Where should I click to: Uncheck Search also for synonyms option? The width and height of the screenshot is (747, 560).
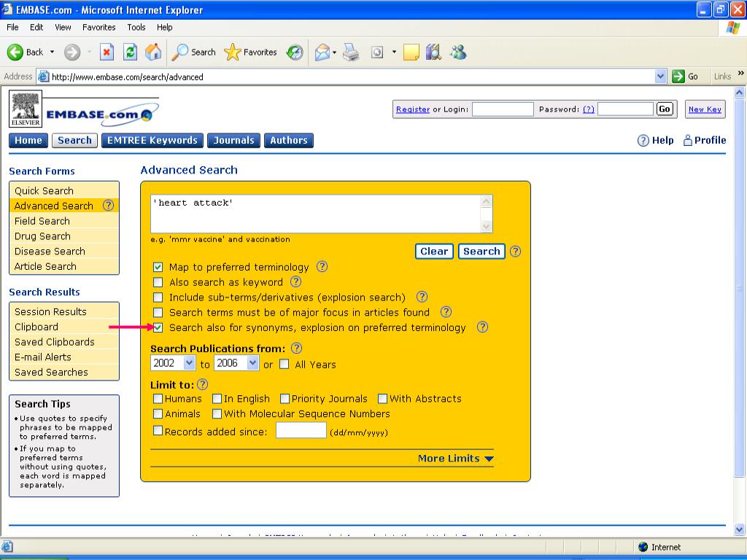click(158, 327)
